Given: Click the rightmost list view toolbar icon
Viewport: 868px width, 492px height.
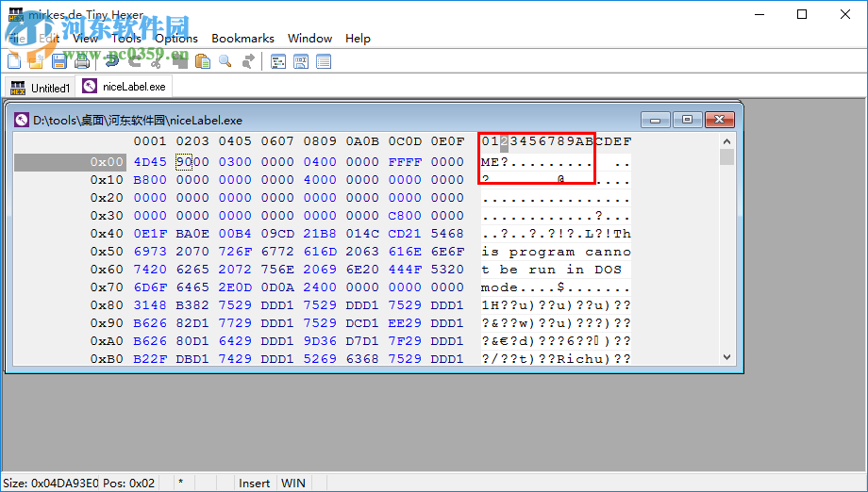Looking at the screenshot, I should coord(324,61).
